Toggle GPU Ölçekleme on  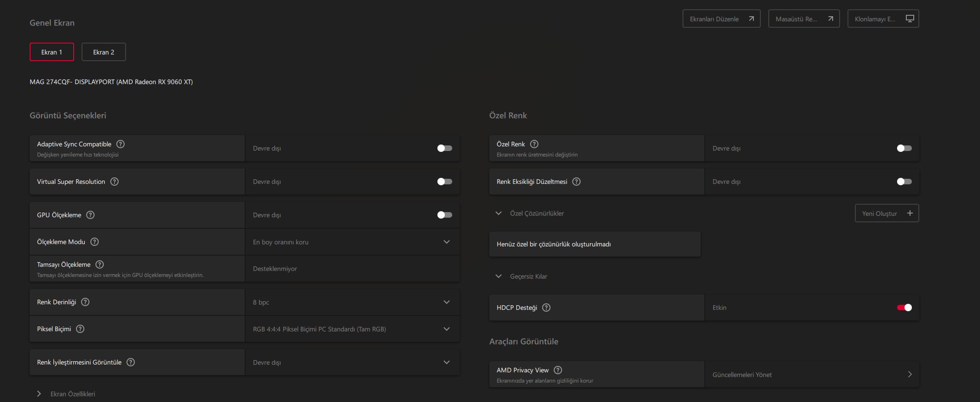pyautogui.click(x=444, y=215)
